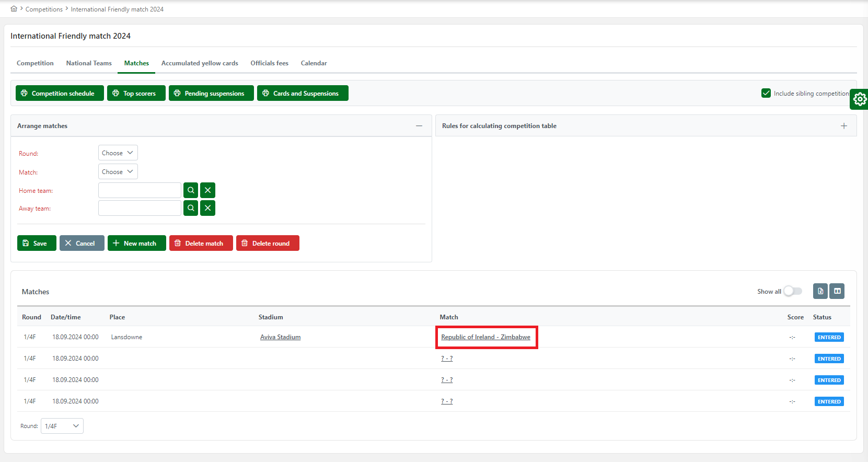Screen dimensions: 868x462
Task: Toggle the Show all switch
Action: click(792, 291)
